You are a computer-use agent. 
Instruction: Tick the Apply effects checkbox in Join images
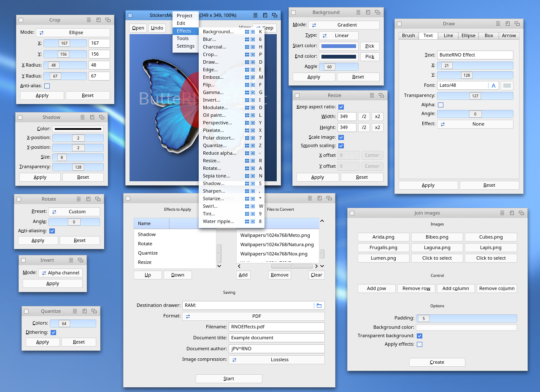pyautogui.click(x=419, y=344)
